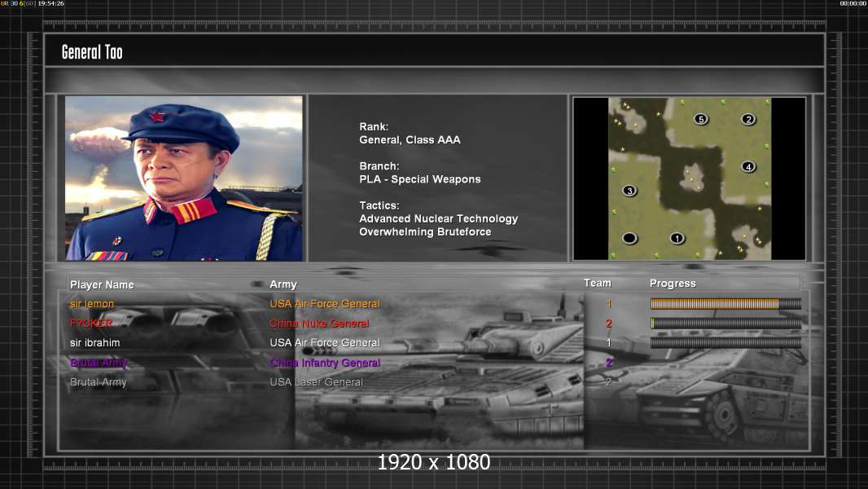Click start position marker 4 on map

tap(748, 167)
